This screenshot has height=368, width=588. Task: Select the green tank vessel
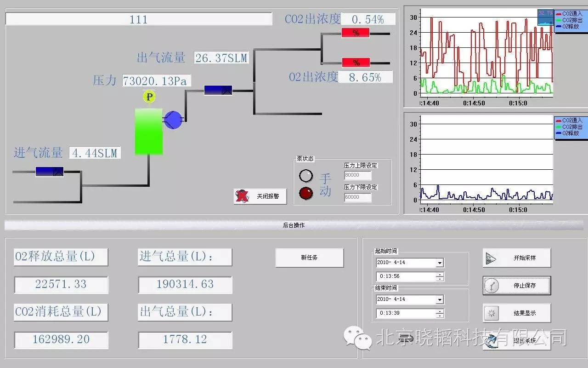coord(148,132)
